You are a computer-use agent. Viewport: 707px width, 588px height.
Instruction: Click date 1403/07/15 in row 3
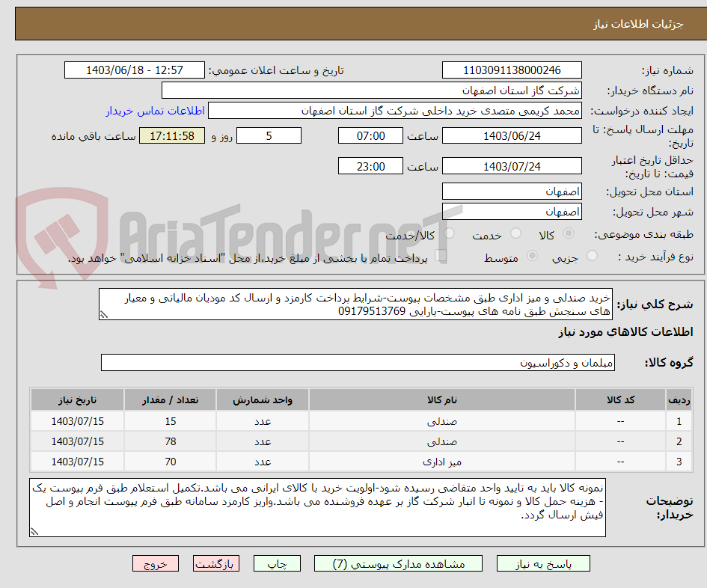(77, 462)
